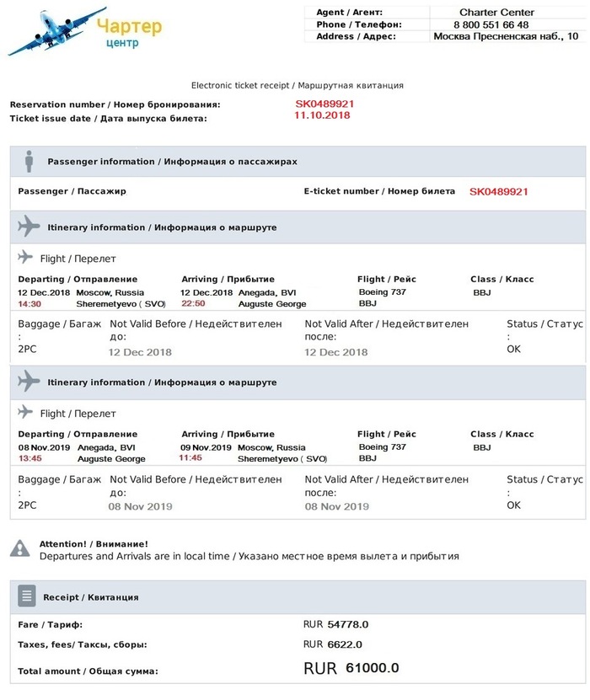
Task: Click the airplane icon in the itinerary header above the 12 Dec.2018 flight
Action: (29, 227)
